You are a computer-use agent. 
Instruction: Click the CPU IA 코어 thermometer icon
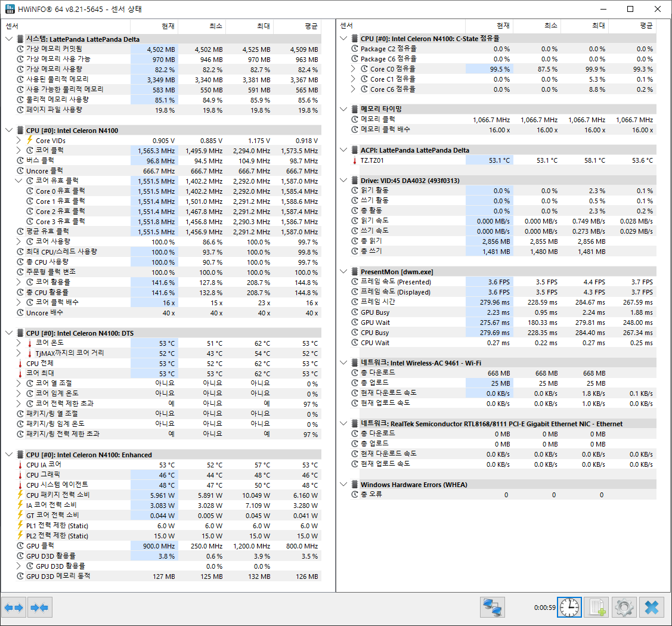pyautogui.click(x=20, y=464)
